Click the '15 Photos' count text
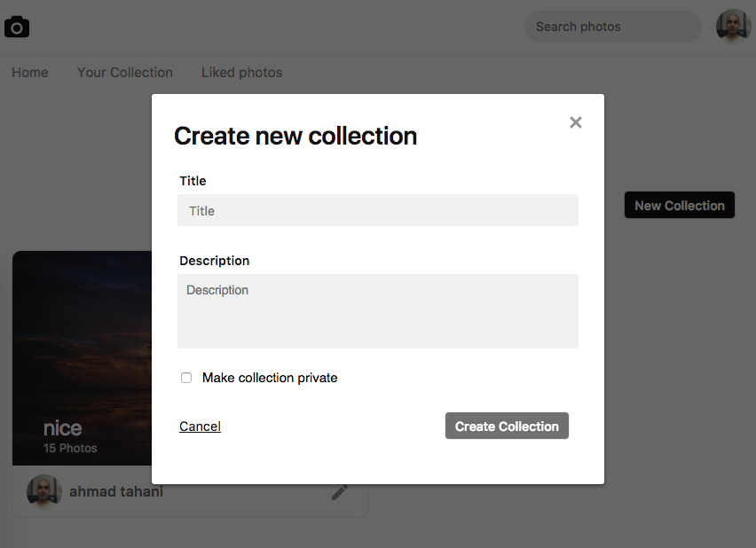The height and width of the screenshot is (548, 756). pos(70,449)
